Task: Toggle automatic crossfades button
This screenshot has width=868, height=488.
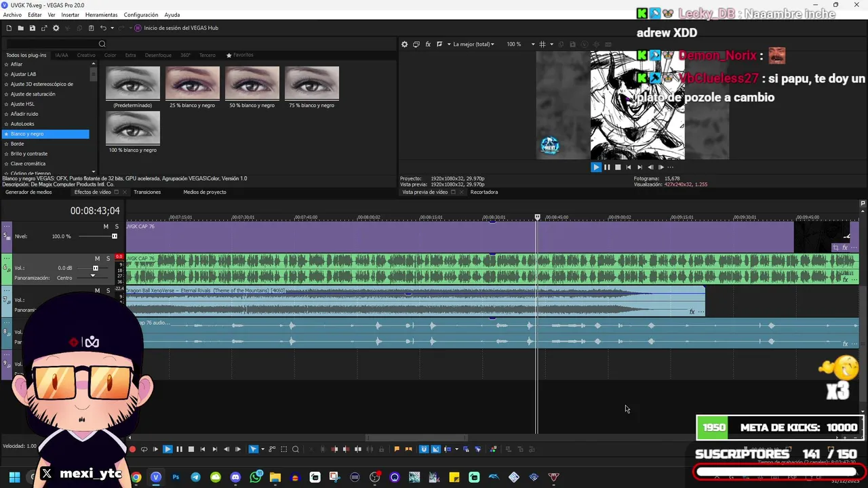Action: pos(435,449)
